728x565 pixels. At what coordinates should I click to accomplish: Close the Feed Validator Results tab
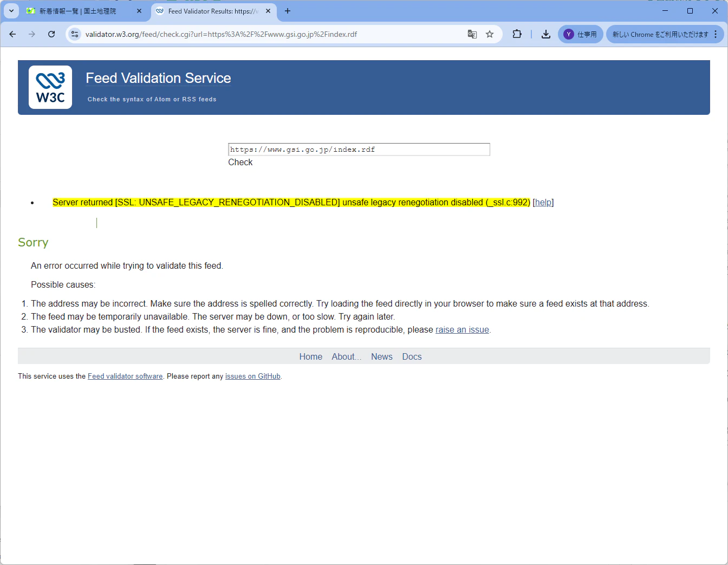(268, 11)
